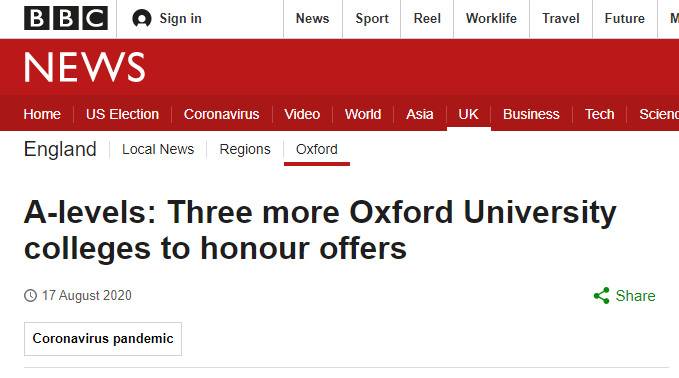Screen dimensions: 679x378
Task: Click the Sign in user avatar icon
Action: 142,19
